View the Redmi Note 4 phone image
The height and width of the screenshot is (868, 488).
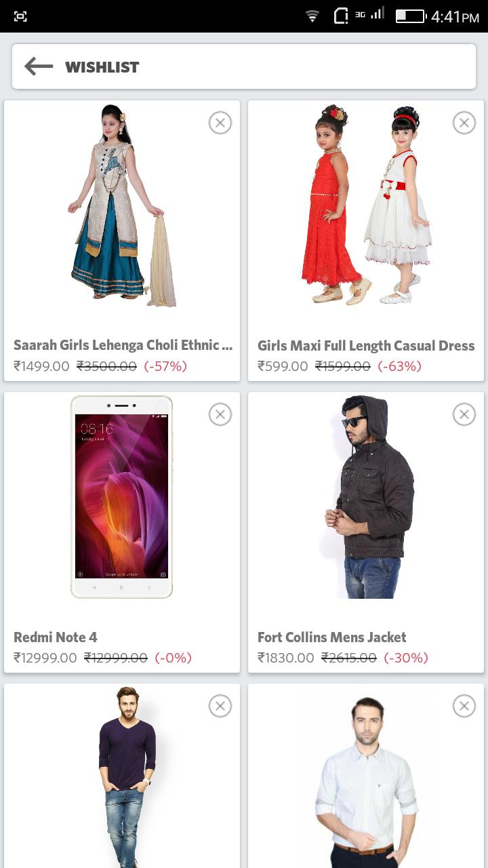coord(122,497)
